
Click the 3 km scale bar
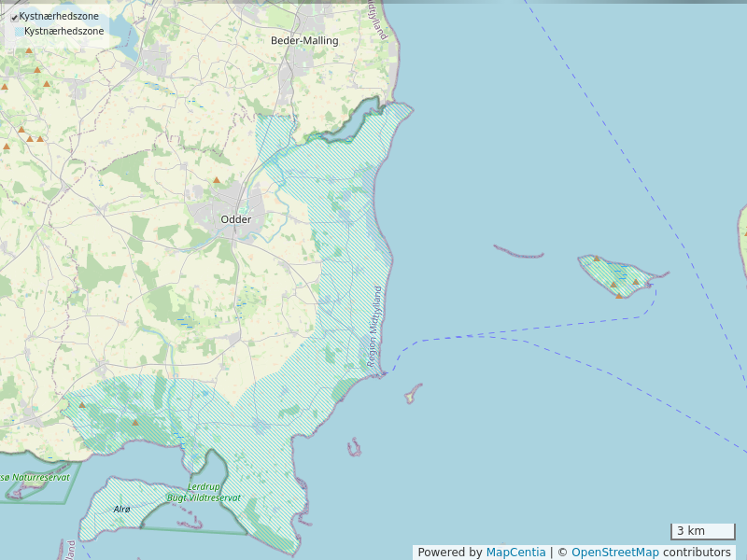click(x=702, y=531)
